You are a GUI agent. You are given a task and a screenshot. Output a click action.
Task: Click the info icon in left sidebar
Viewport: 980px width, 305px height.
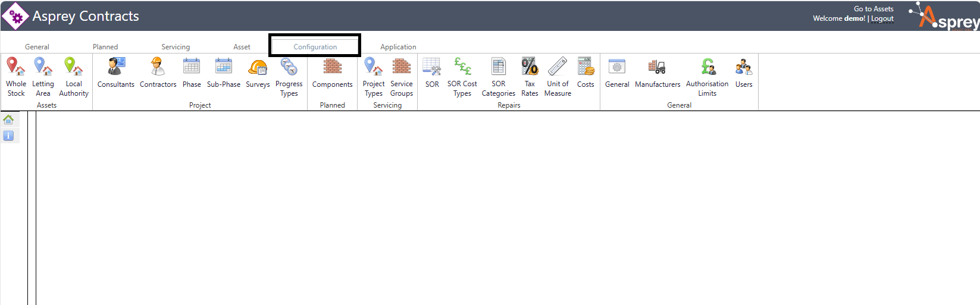tap(8, 136)
